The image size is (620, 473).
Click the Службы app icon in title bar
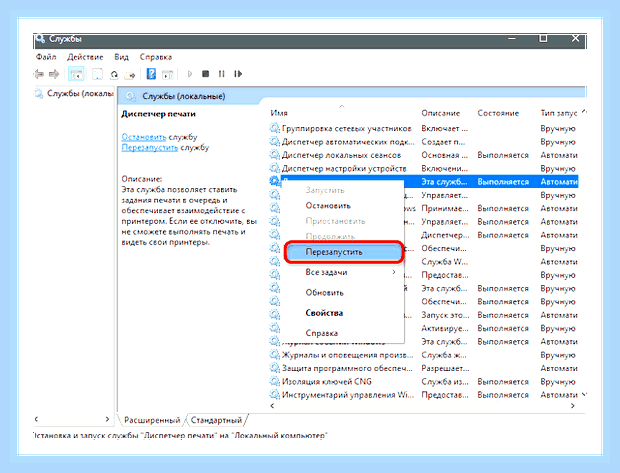[40, 39]
